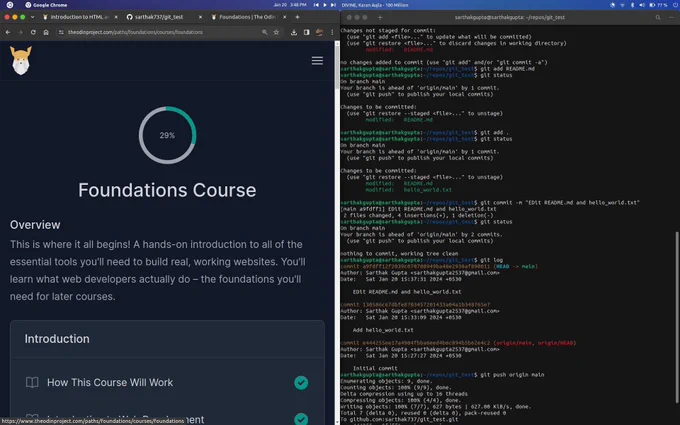
Task: Click the book icon beside How This Course
Action: tap(32, 382)
